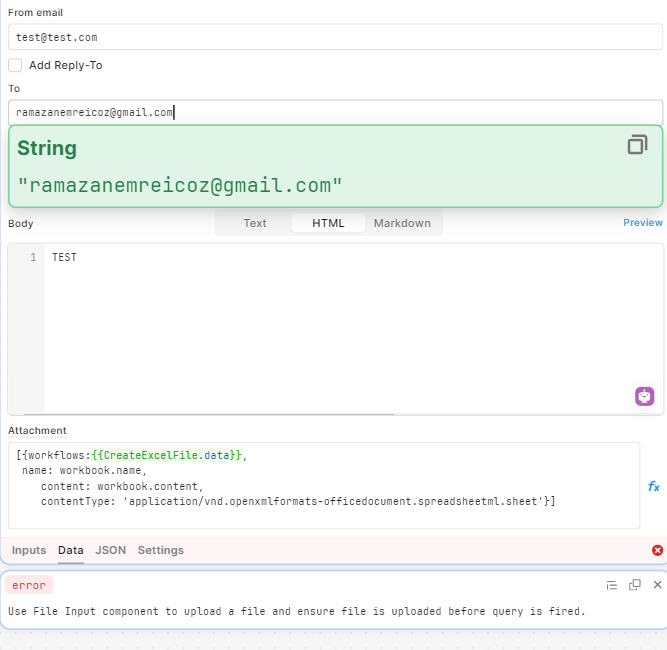Open the Inputs tab
The width and height of the screenshot is (667, 650).
[x=29, y=550]
